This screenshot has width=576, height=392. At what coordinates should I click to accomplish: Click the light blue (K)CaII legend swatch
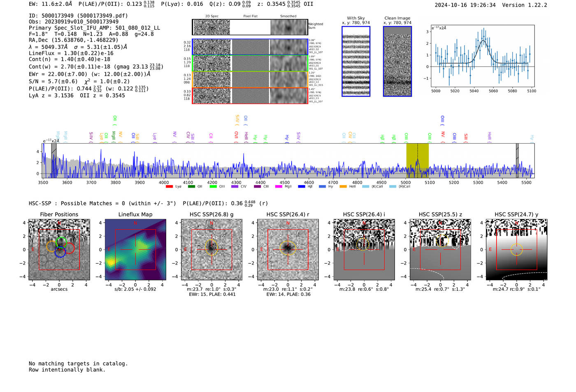[x=365, y=186]
